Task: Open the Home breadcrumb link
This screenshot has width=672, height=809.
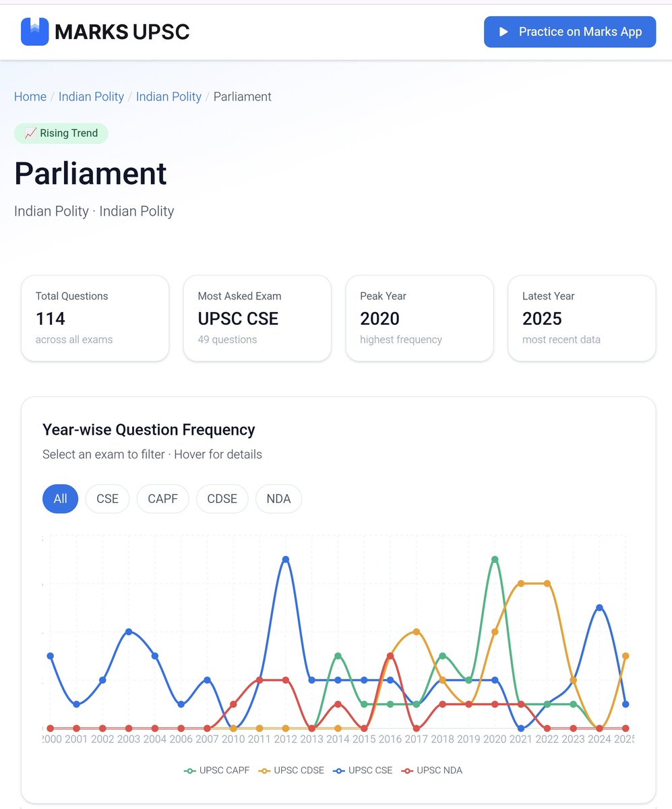Action: (x=30, y=96)
